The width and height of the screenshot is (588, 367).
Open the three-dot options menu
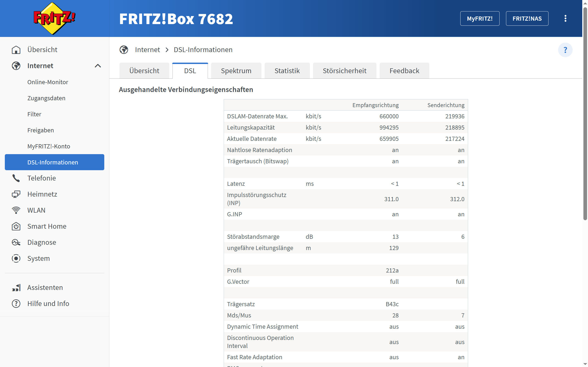point(565,18)
